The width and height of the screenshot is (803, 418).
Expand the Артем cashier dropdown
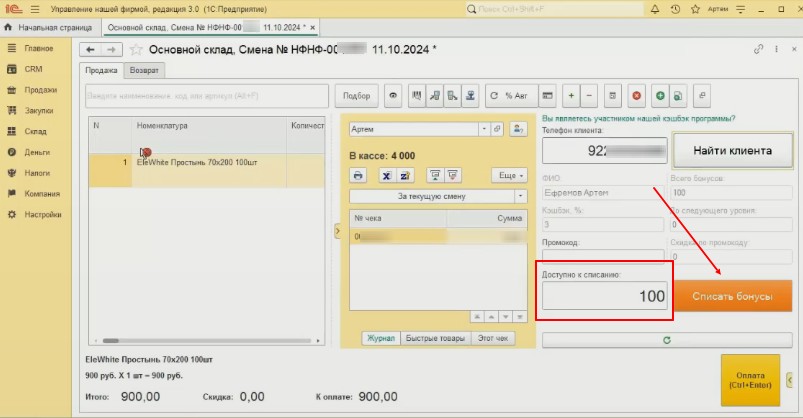[484, 129]
